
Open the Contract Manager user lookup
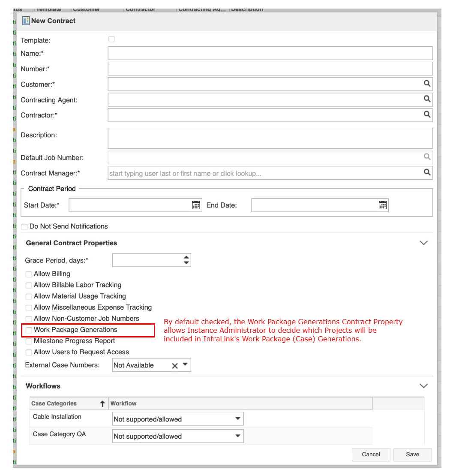click(427, 172)
